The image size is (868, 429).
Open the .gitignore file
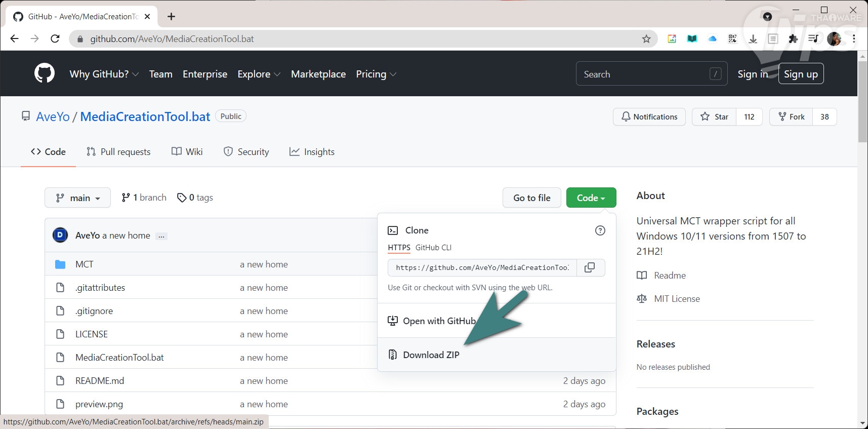click(x=94, y=311)
